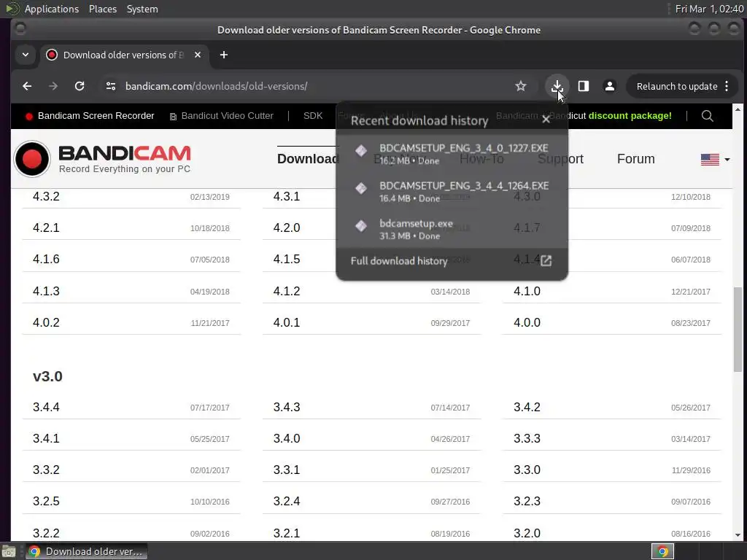
Task: Download version 3.3.3
Action: tap(527, 438)
